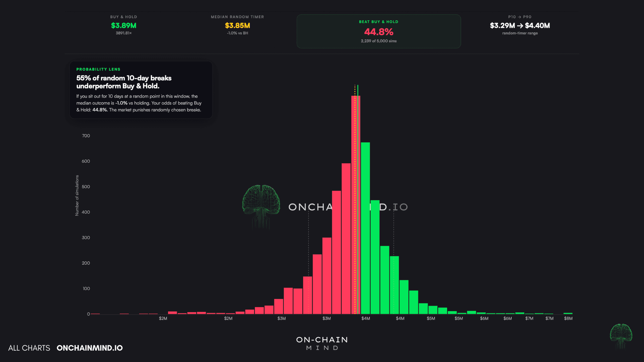Viewport: 644px width, 362px height.
Task: Open the ONCHAINMIND.IO link
Action: pyautogui.click(x=90, y=348)
